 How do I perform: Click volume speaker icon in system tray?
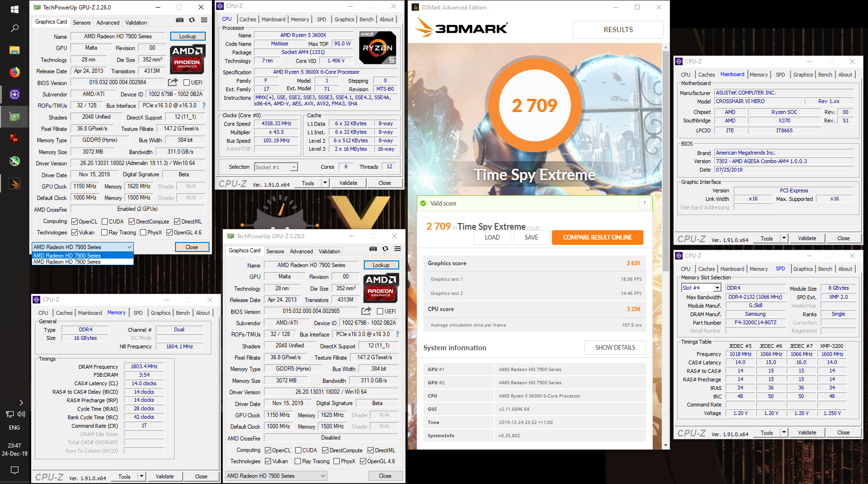coord(21,414)
